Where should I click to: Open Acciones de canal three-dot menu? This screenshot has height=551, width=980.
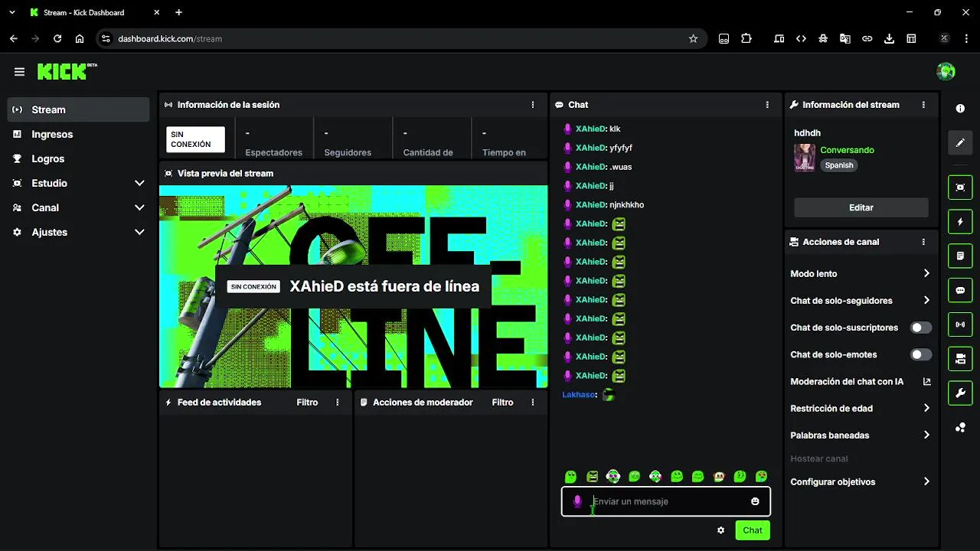(x=923, y=242)
